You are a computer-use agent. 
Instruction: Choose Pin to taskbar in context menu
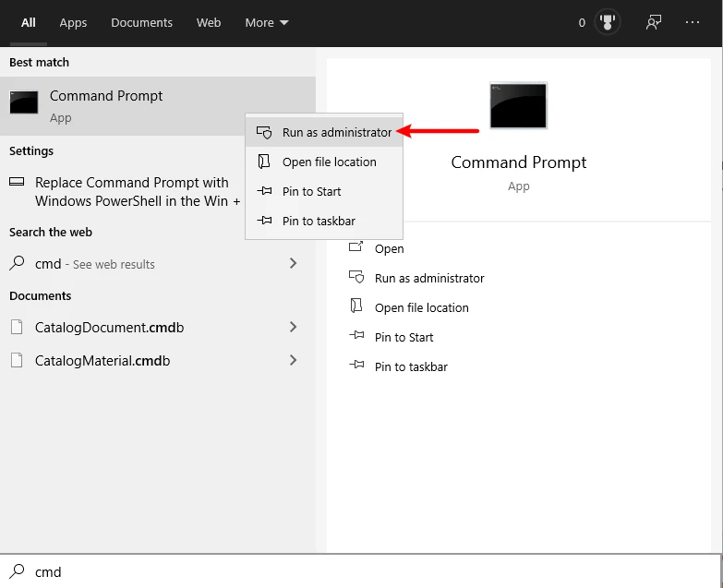(x=324, y=221)
